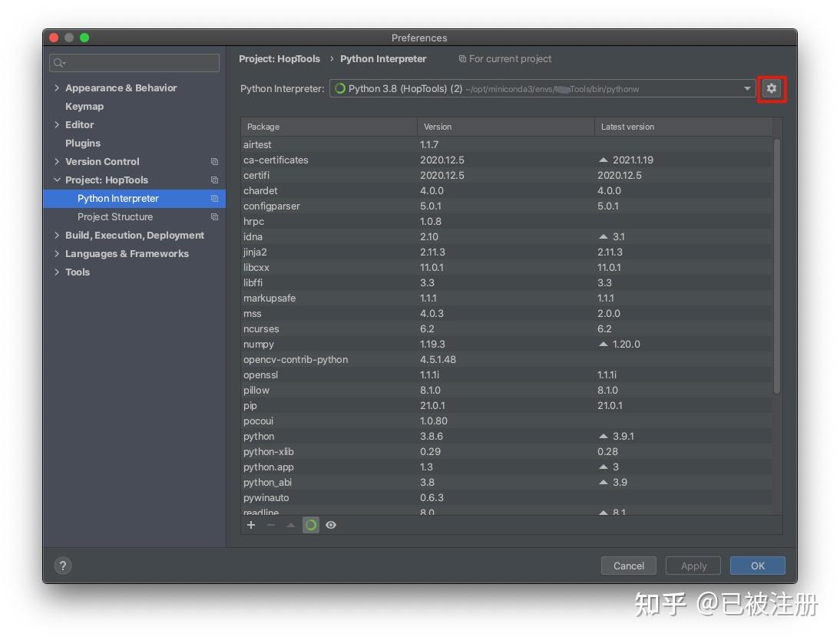Click the copy icon beside Project: HopTools
The height and width of the screenshot is (640, 840).
point(214,180)
